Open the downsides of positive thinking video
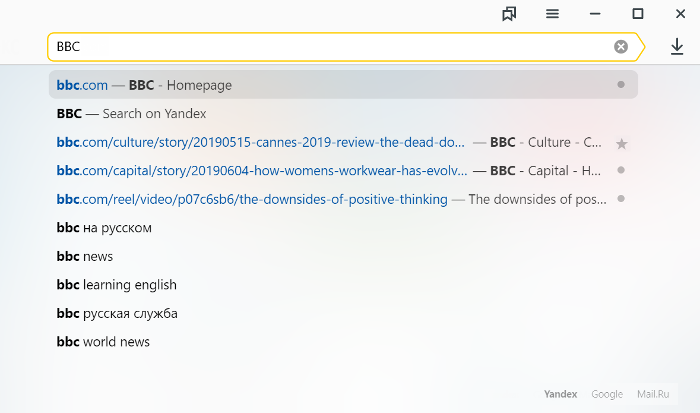Viewport: 700px width, 413px height. (x=252, y=199)
